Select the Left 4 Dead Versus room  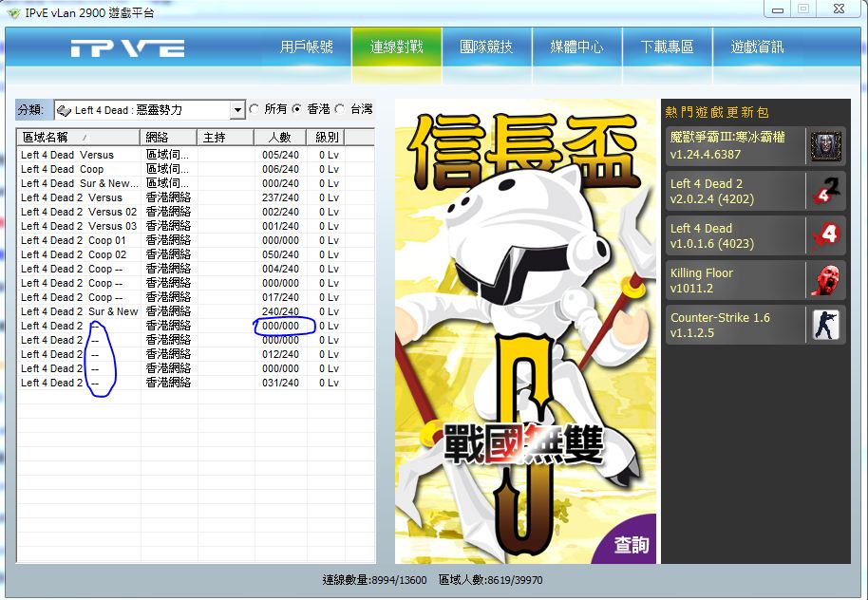pos(196,155)
